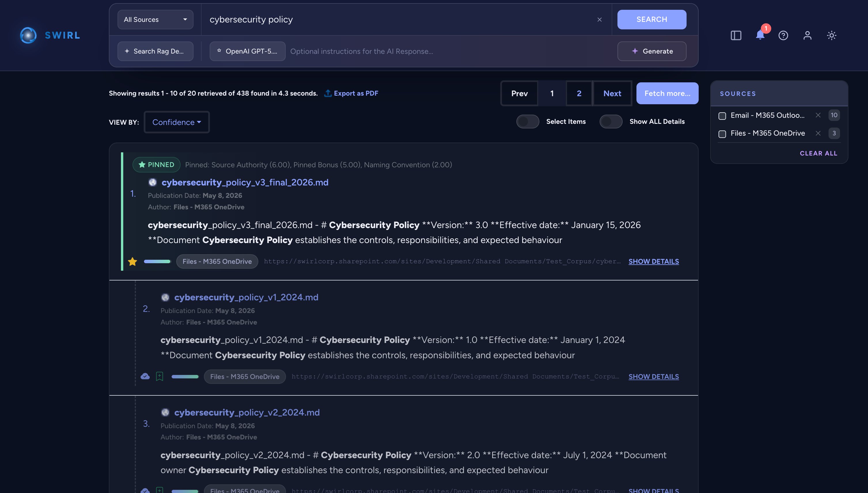Image resolution: width=868 pixels, height=493 pixels.
Task: Click Files - M365 OneDrive tag on v1_2024 result
Action: (245, 377)
